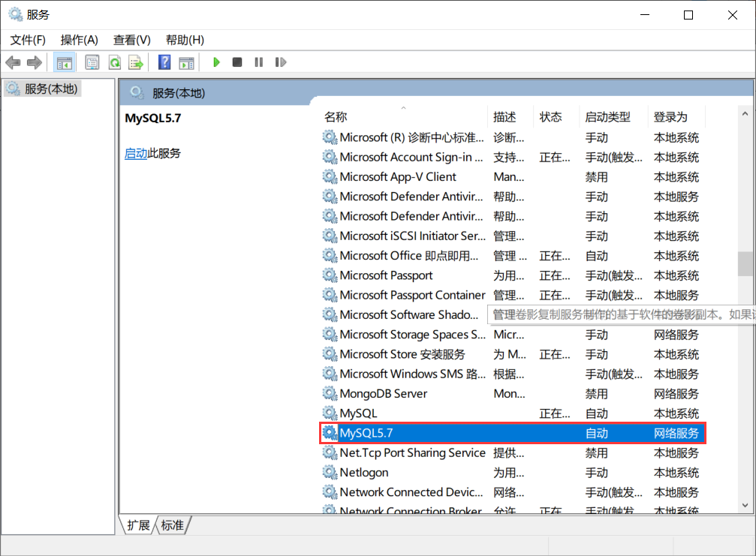Image resolution: width=756 pixels, height=556 pixels.
Task: Click 禁用 in the MongoDB Server row
Action: tap(596, 394)
